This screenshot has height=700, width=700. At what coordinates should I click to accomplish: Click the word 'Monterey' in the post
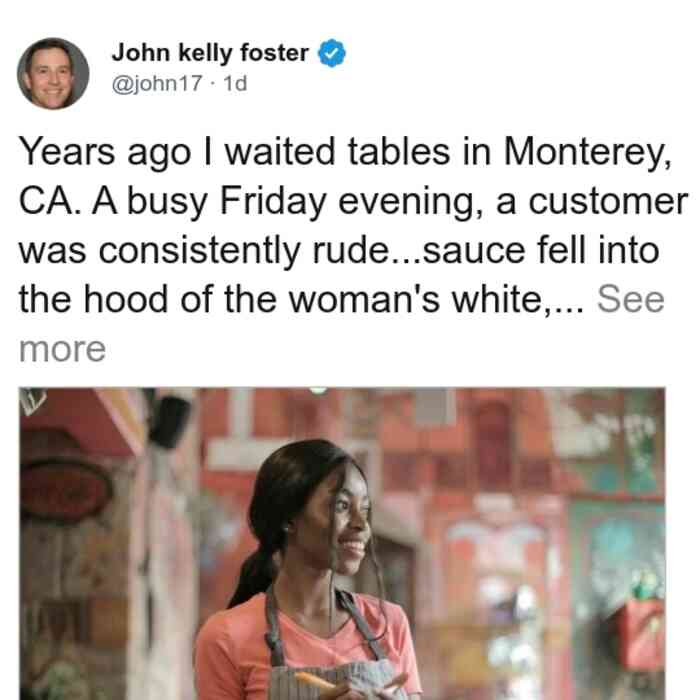587,153
